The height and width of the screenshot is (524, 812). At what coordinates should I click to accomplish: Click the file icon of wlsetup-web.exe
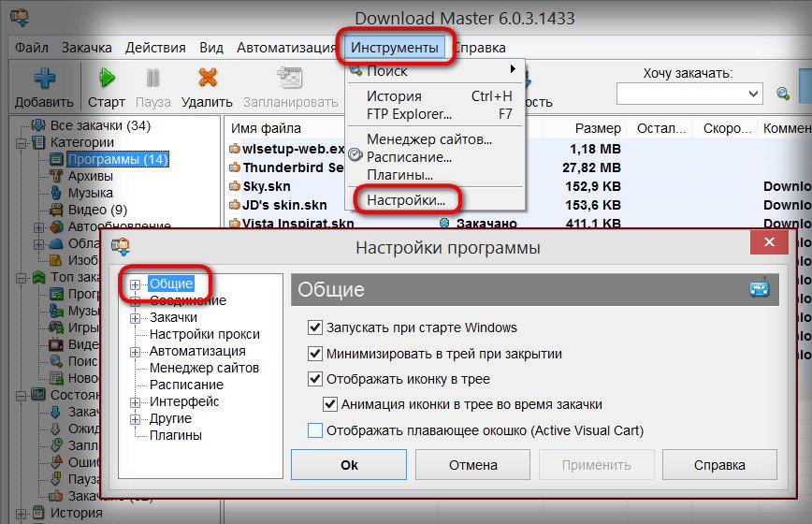click(235, 149)
